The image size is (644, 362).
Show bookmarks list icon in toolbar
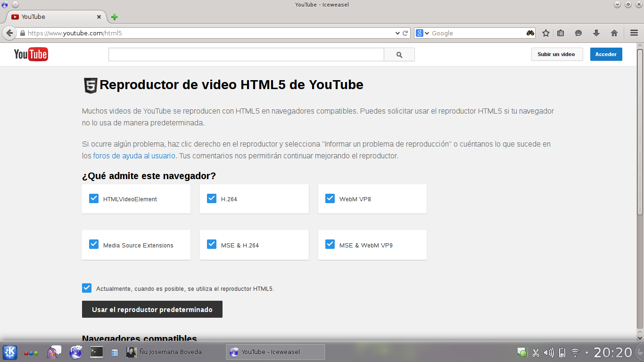point(561,33)
